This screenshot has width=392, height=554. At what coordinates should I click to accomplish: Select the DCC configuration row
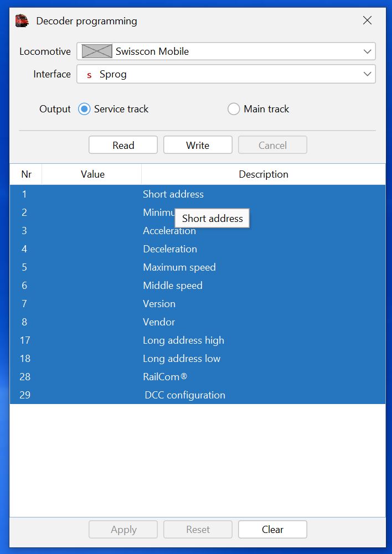[x=184, y=395]
